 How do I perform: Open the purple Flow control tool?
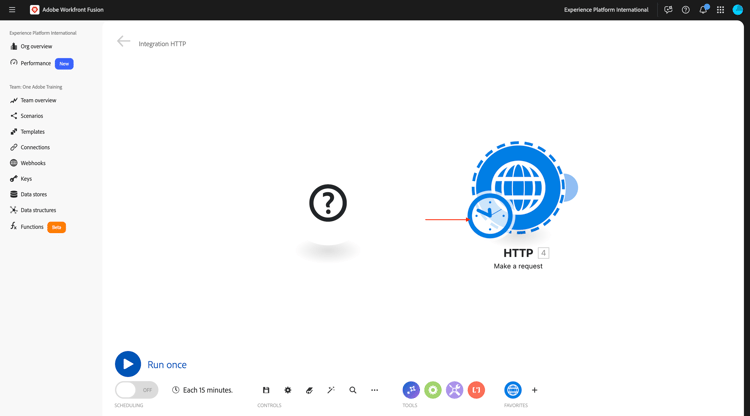pos(411,390)
